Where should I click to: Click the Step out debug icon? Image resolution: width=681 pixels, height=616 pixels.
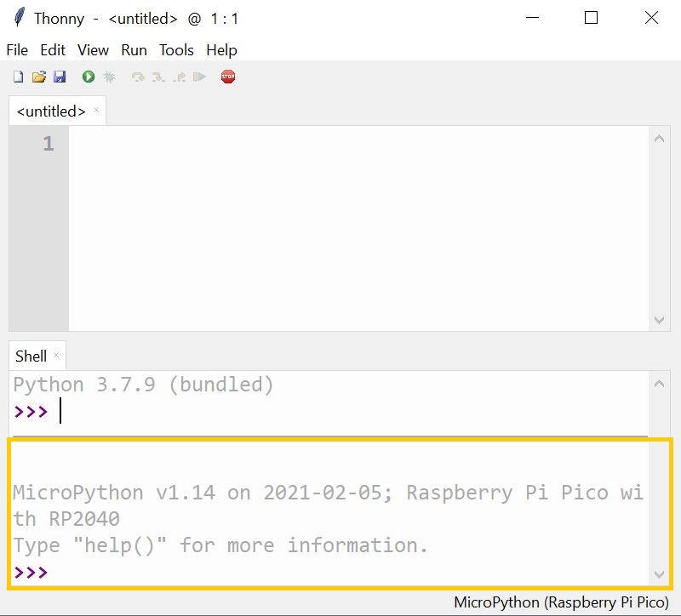pyautogui.click(x=179, y=77)
